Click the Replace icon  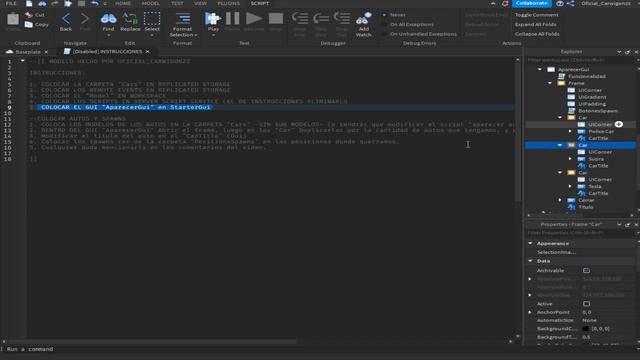pos(130,19)
